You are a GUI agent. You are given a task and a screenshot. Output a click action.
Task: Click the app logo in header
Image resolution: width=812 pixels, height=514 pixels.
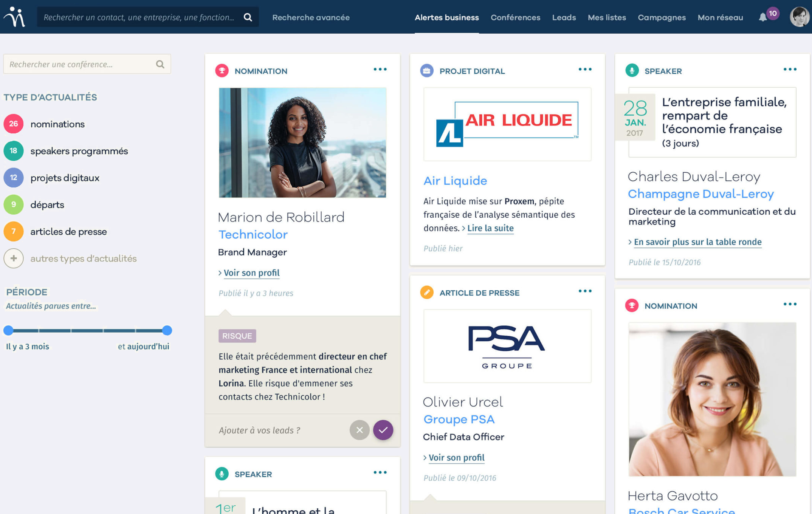click(15, 17)
